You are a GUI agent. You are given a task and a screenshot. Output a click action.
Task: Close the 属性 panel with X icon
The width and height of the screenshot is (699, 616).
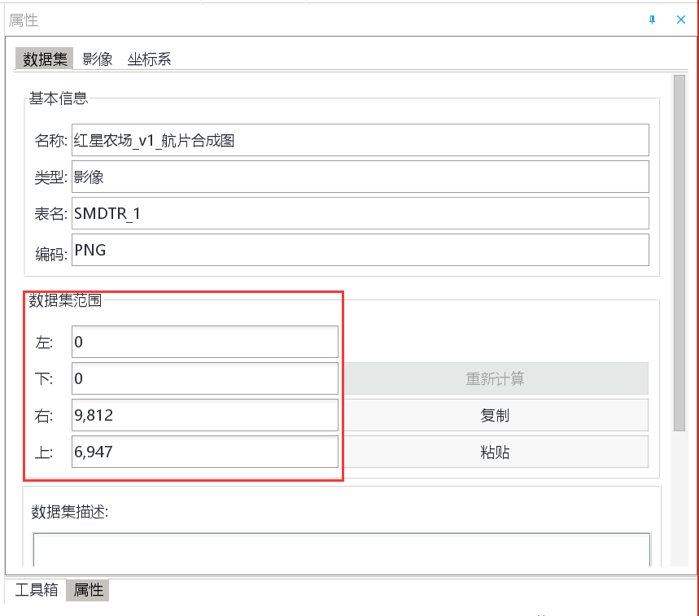pyautogui.click(x=681, y=20)
